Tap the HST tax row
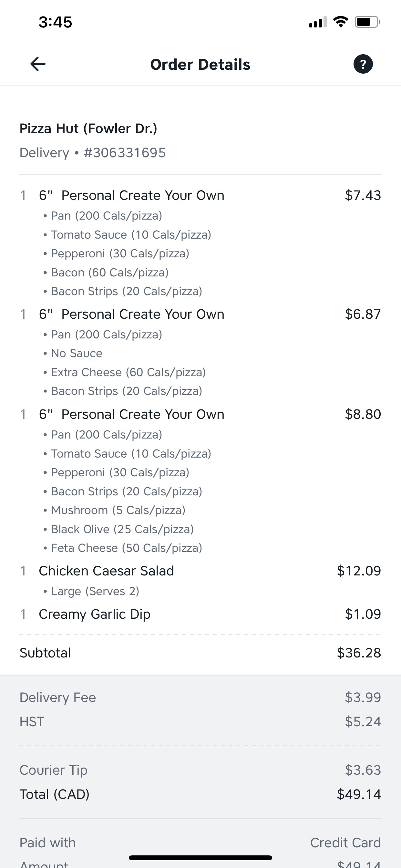 (200, 721)
